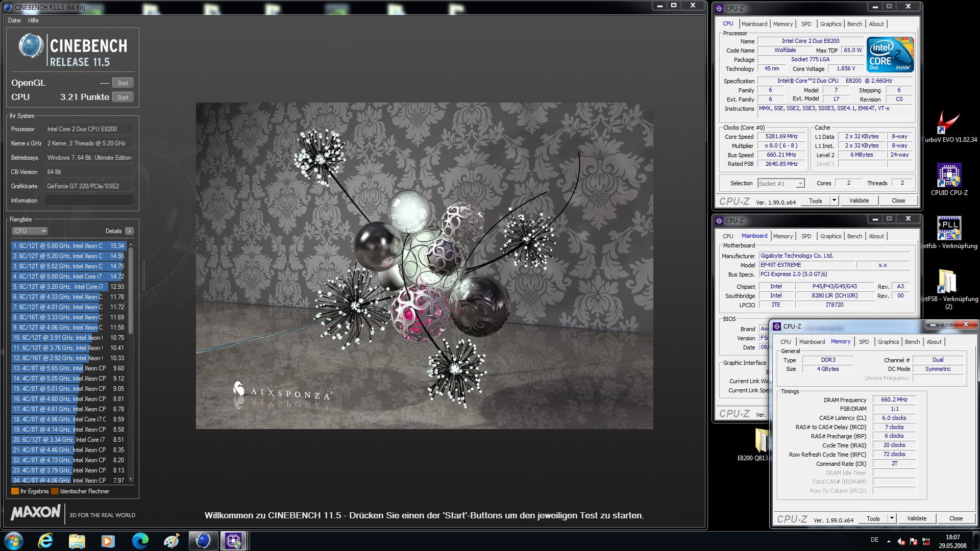Viewport: 980px width, 551px height.
Task: Click ranking list scrollbar down arrow
Action: coord(131,480)
